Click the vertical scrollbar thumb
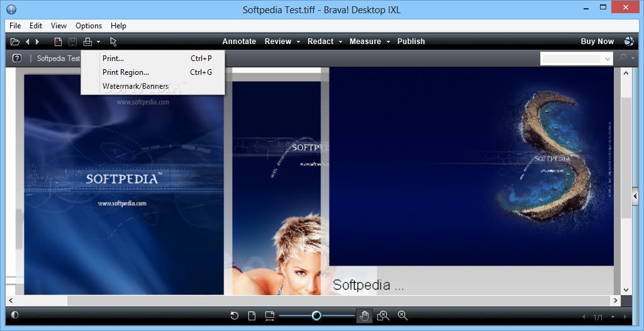 [x=626, y=158]
